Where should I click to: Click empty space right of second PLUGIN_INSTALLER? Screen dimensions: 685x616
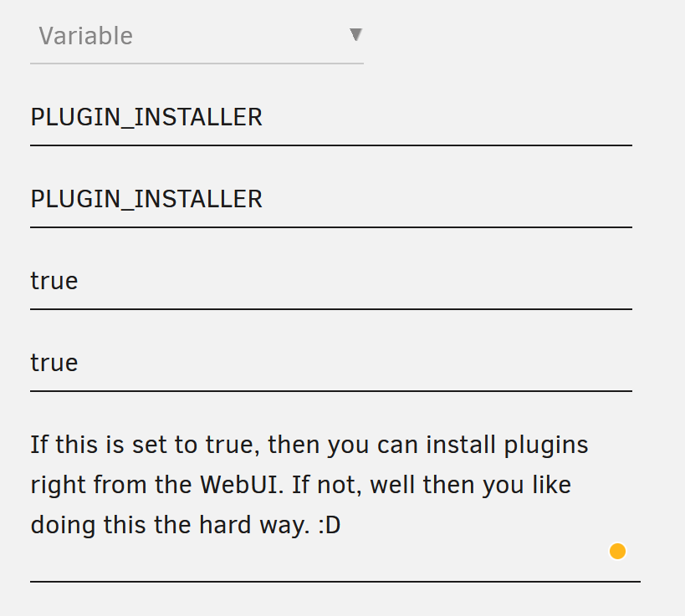point(447,200)
